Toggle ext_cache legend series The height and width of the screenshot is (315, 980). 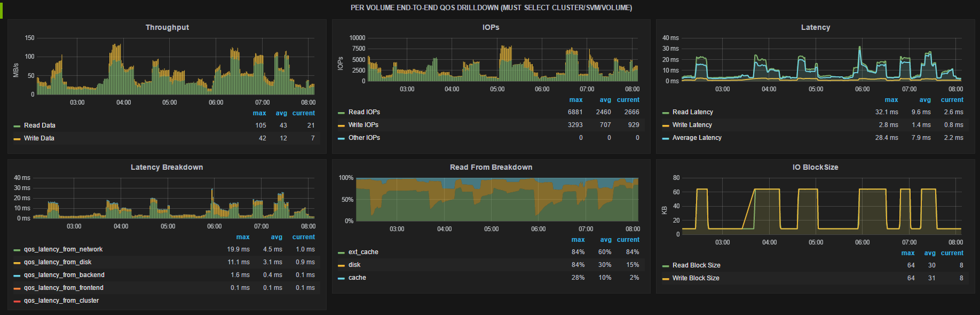click(363, 252)
